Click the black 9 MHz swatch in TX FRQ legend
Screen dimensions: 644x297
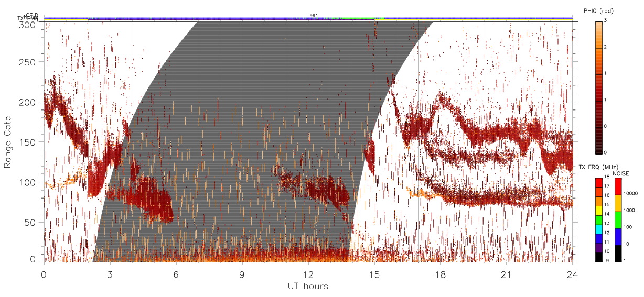tap(598, 257)
